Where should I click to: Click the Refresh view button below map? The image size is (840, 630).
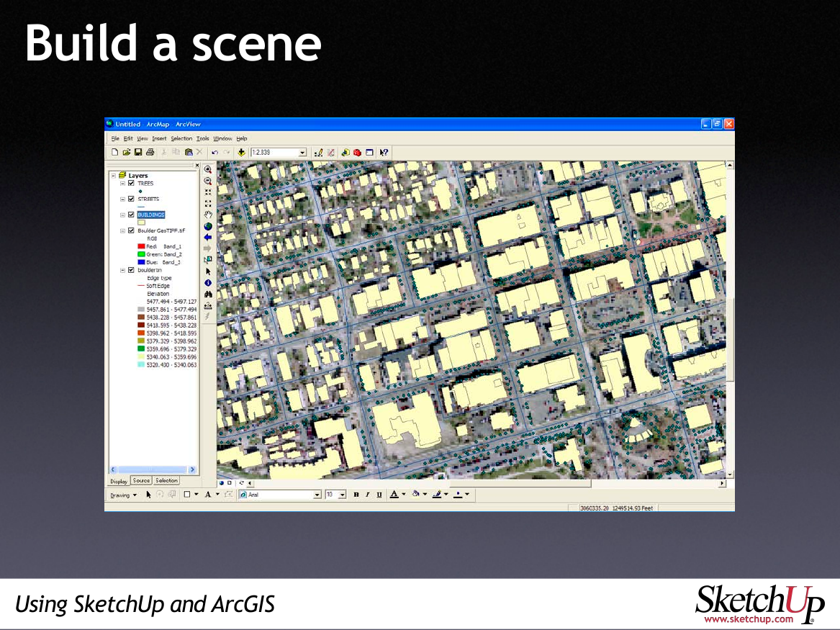[x=241, y=483]
